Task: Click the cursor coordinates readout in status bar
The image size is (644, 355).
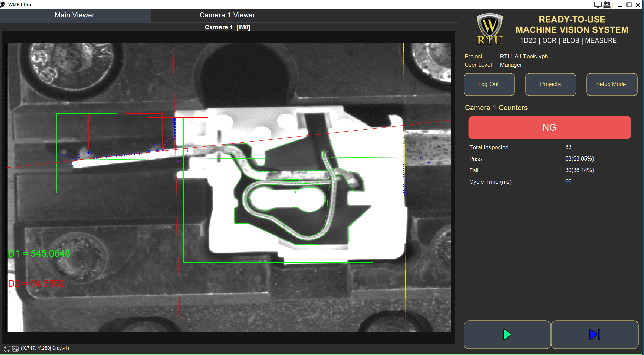Action: [45, 348]
